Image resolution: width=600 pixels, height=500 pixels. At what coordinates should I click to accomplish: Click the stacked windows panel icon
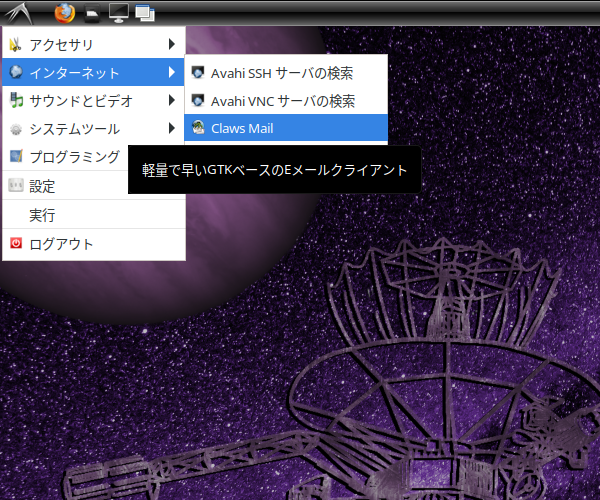coord(145,13)
